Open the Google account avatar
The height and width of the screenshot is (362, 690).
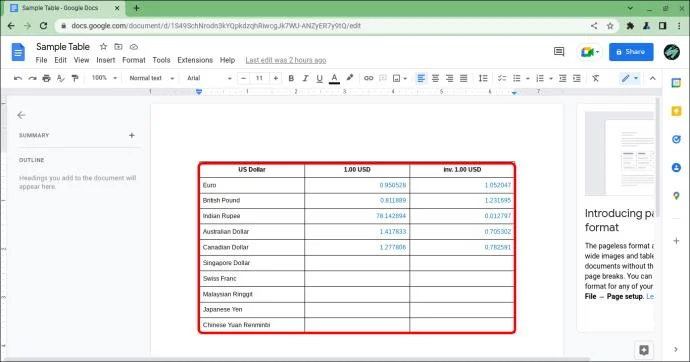pos(672,52)
